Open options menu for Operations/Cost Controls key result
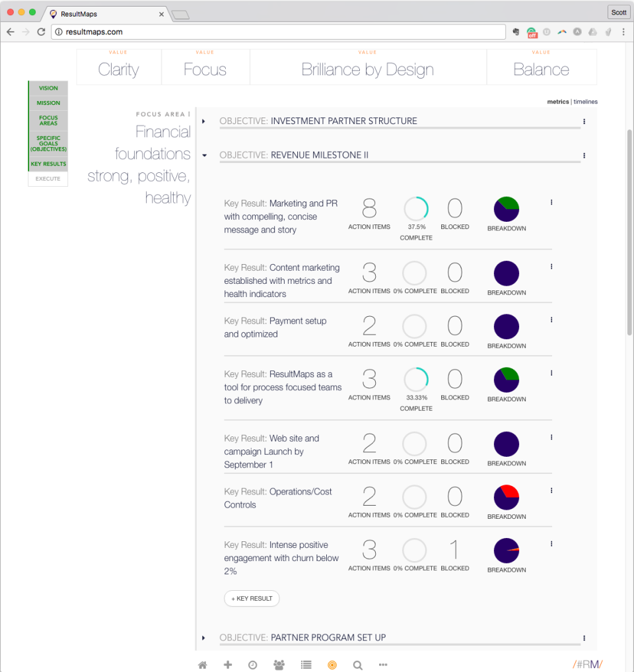The image size is (634, 672). (x=551, y=490)
